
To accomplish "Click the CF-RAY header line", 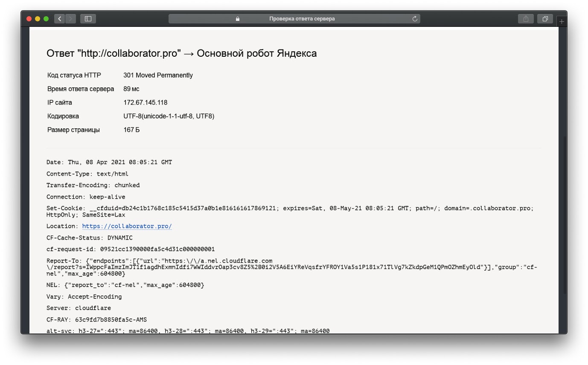I will [x=97, y=319].
